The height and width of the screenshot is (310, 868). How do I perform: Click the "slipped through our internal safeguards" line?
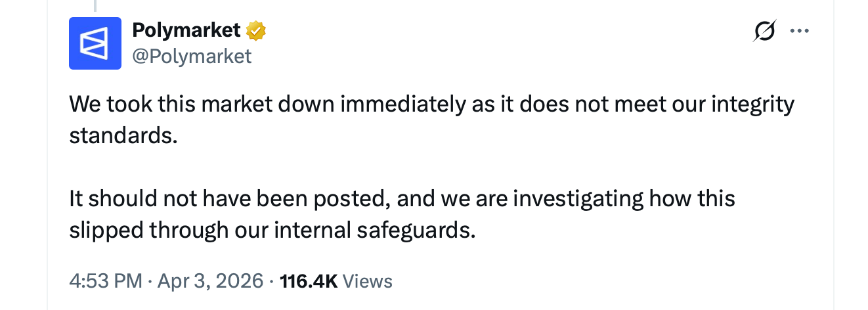point(272,229)
